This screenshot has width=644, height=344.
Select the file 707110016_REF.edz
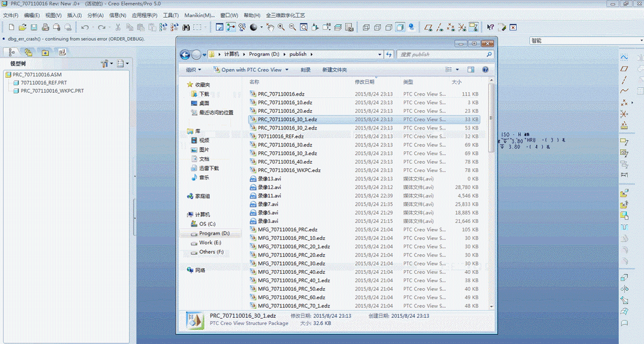pyautogui.click(x=280, y=136)
